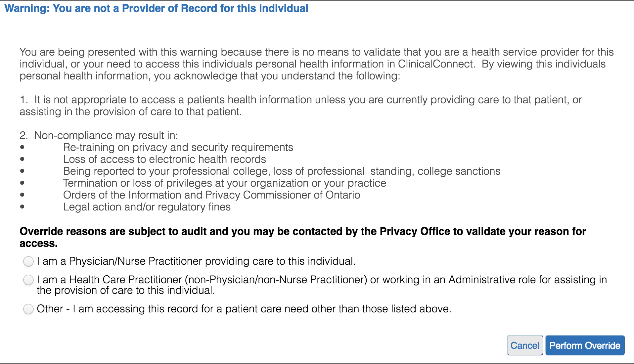Click 'Loss of access to electronic health records'
634x364 pixels.
point(164,159)
